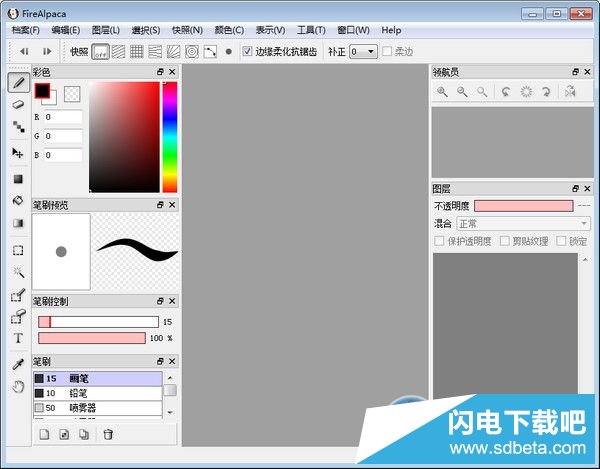Image resolution: width=600 pixels, height=469 pixels.
Task: Select the Select Pen tool
Action: click(18, 295)
